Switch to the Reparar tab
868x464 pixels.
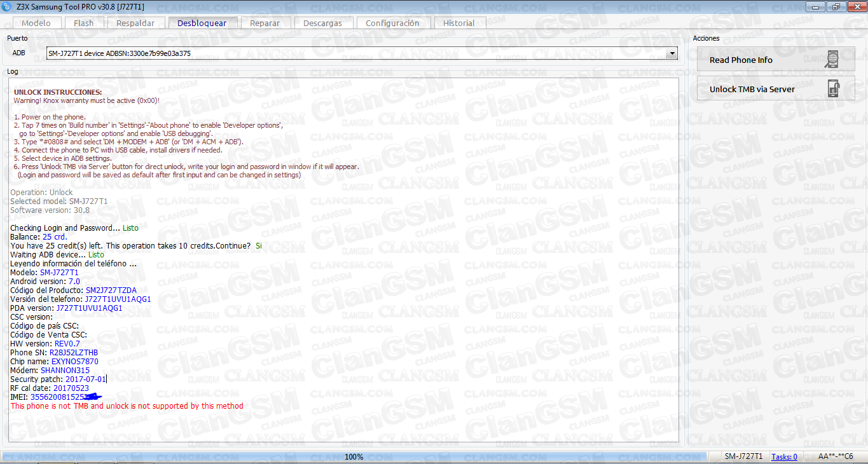pyautogui.click(x=265, y=23)
